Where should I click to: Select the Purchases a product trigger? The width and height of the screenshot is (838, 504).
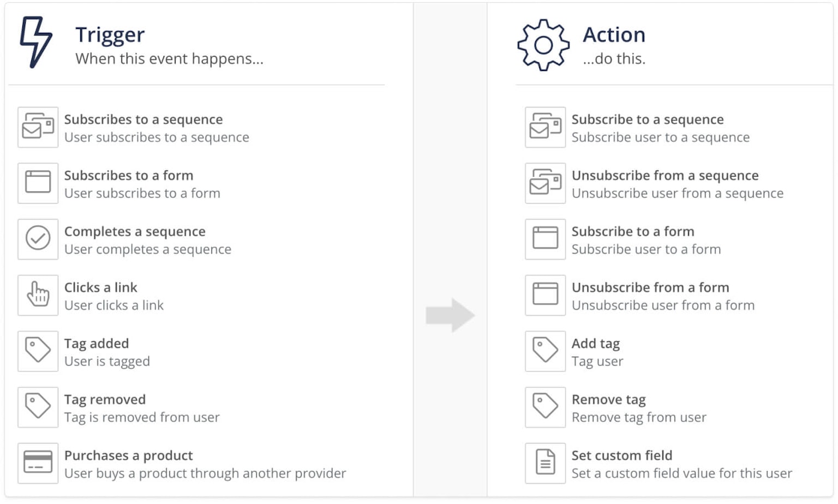(x=128, y=455)
